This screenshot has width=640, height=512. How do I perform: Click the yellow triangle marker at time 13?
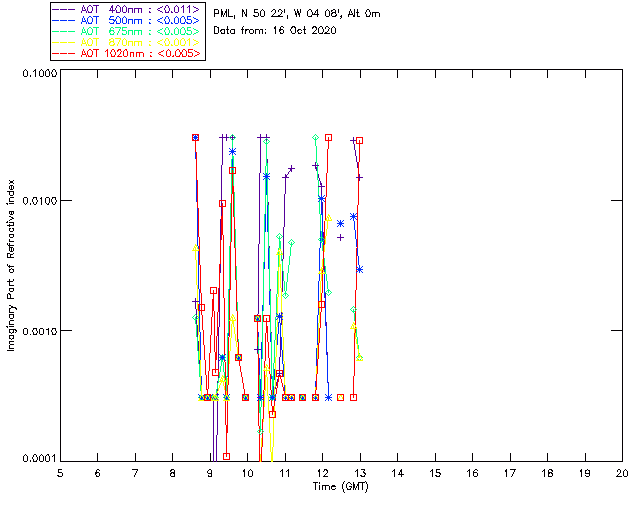tap(360, 357)
